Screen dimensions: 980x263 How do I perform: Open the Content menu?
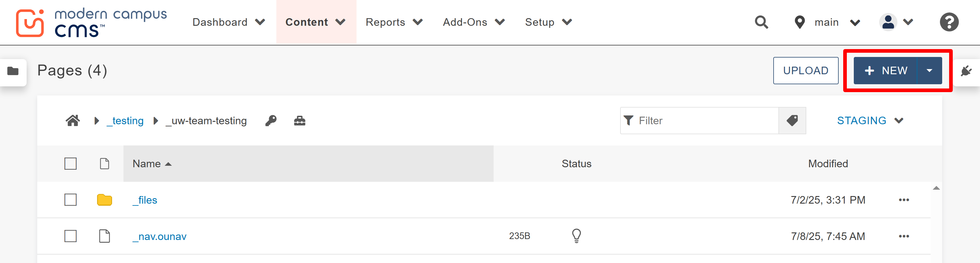tap(307, 22)
